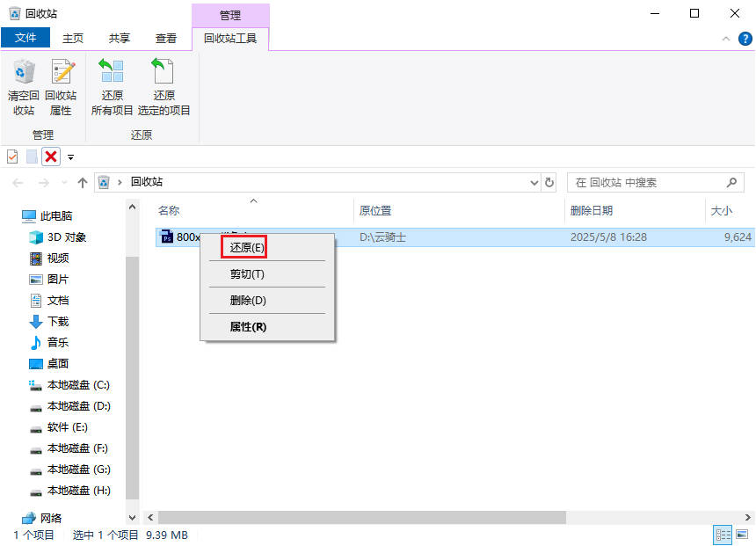The height and width of the screenshot is (546, 756).
Task: Click the Search Recycle Bin input field
Action: (x=646, y=183)
